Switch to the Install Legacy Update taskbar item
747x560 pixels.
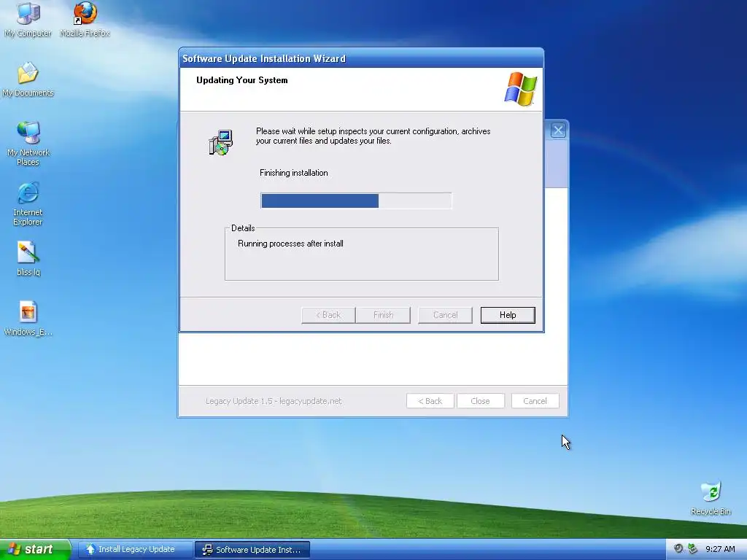[x=135, y=549]
